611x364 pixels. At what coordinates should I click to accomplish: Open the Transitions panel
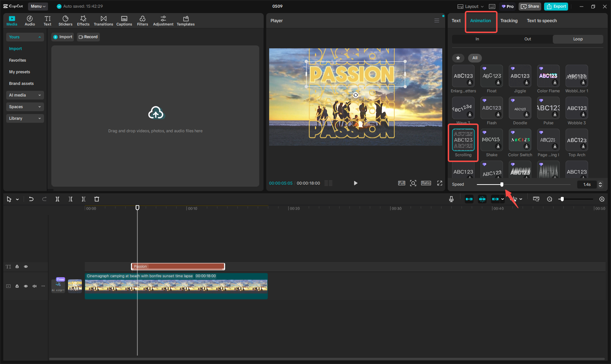tap(104, 21)
